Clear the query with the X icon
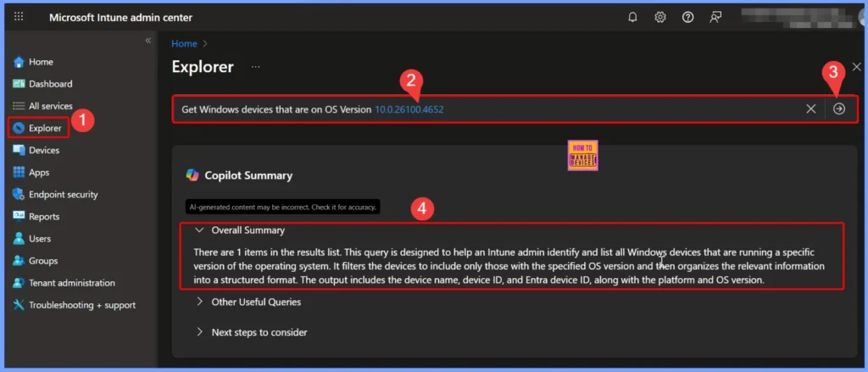Viewport: 868px width, 372px height. (x=811, y=109)
